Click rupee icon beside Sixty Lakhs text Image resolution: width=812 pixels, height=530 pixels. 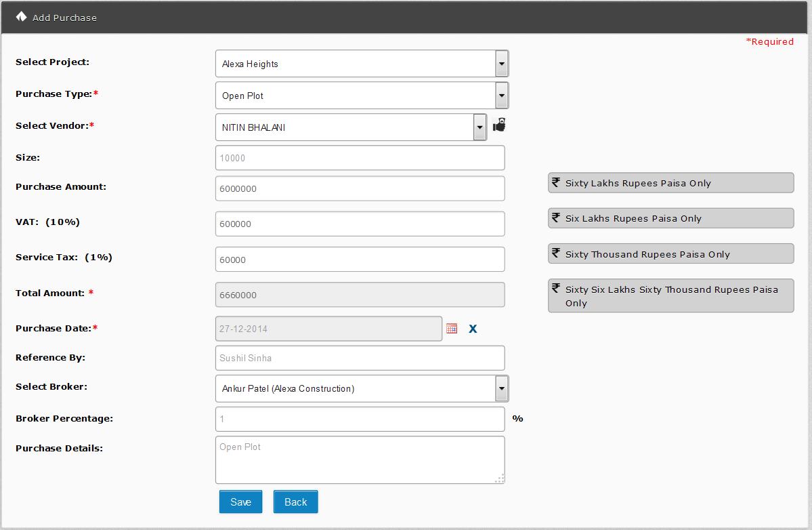tap(556, 182)
